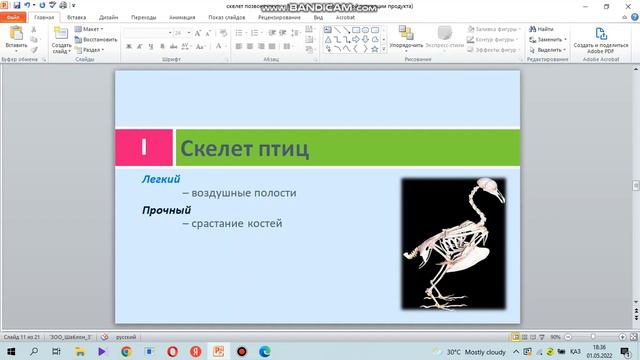Open the line spacing menu
This screenshot has height=360, width=640.
pyautogui.click(x=296, y=33)
